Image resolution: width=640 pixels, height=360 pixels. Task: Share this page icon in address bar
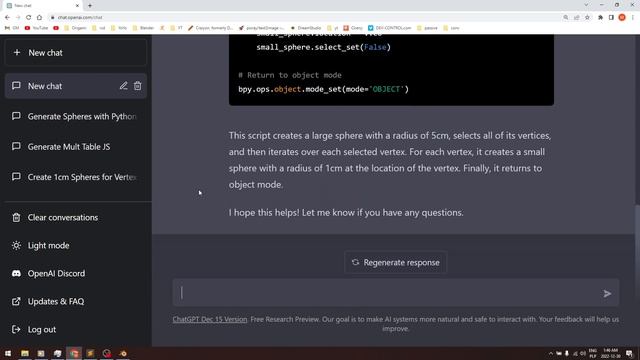[x=576, y=18]
